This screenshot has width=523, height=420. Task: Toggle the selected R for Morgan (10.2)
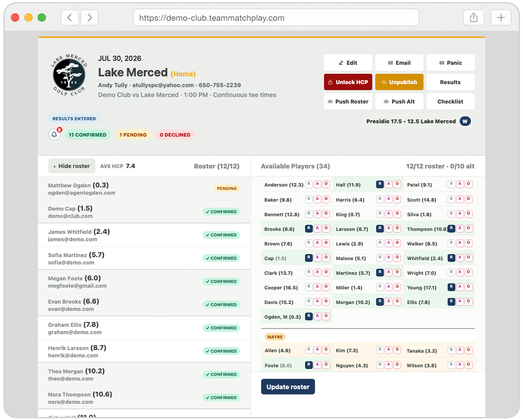click(380, 302)
